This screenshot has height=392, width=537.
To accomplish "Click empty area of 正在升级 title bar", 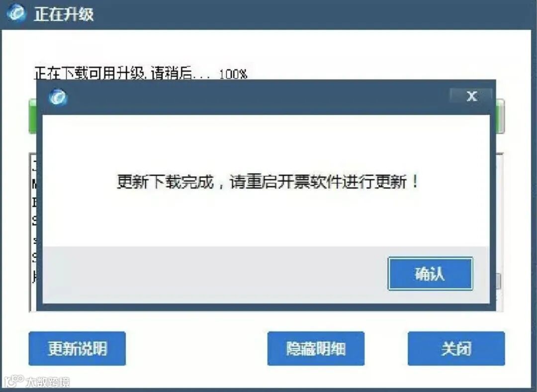I will 308,14.
